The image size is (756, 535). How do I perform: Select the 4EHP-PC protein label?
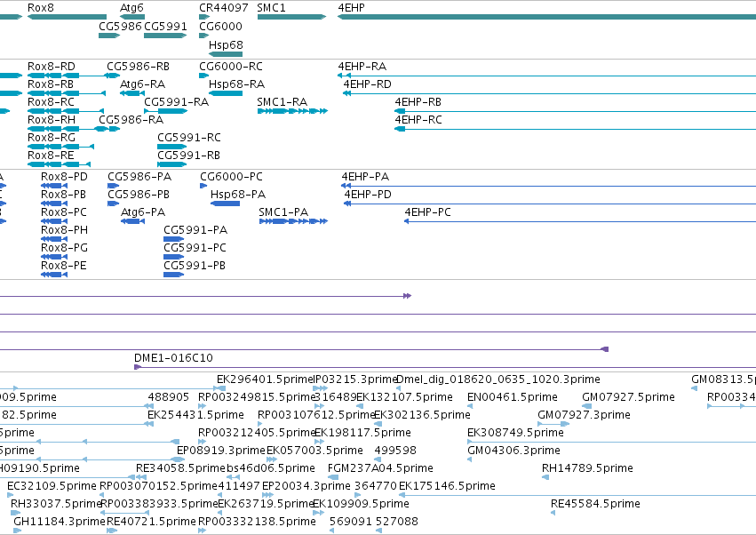click(x=427, y=212)
